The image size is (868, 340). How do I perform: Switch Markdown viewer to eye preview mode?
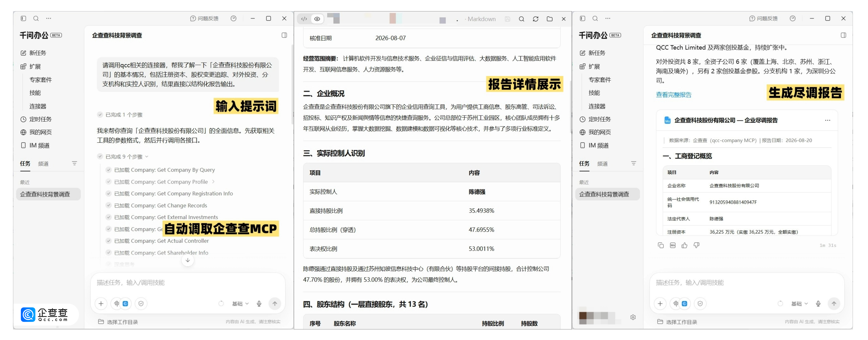[x=317, y=19]
